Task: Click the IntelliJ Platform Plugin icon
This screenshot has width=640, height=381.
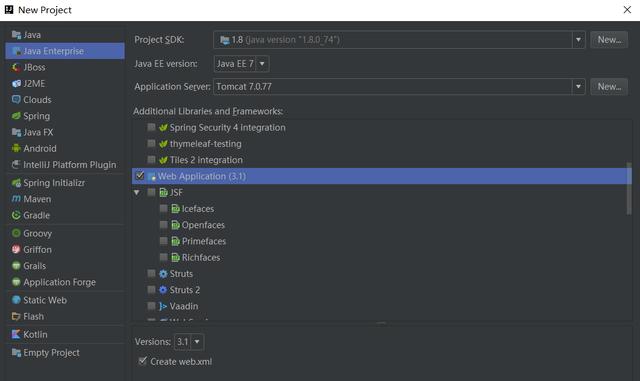Action: [x=16, y=165]
